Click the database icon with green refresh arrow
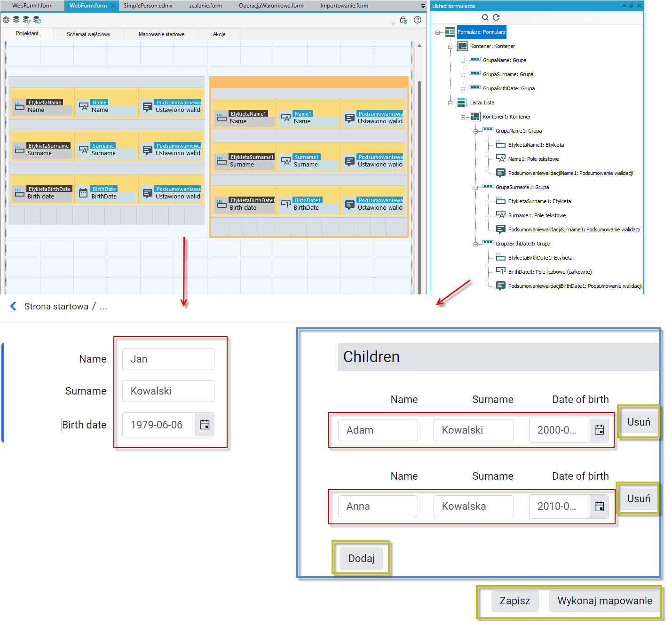 point(27,20)
